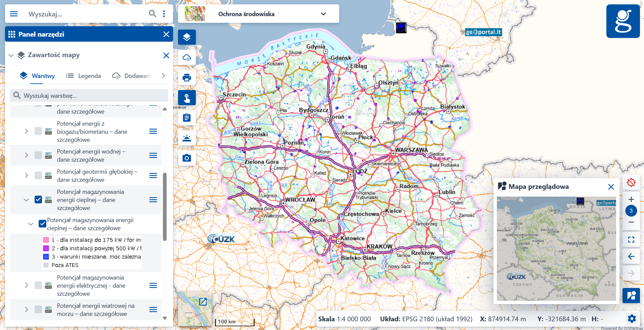644x330 pixels.
Task: Enable magazynowania energii elektrycznej checkbox
Action: (x=38, y=285)
